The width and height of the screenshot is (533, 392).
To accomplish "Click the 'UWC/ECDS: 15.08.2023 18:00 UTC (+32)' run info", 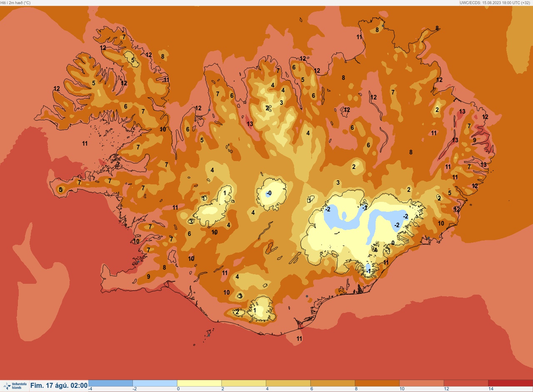I will pyautogui.click(x=496, y=2).
